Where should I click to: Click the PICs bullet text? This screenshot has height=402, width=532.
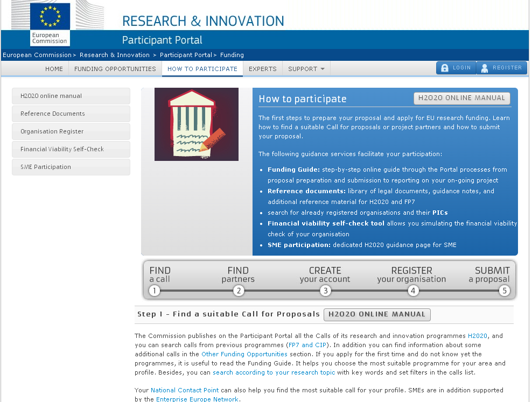point(440,213)
